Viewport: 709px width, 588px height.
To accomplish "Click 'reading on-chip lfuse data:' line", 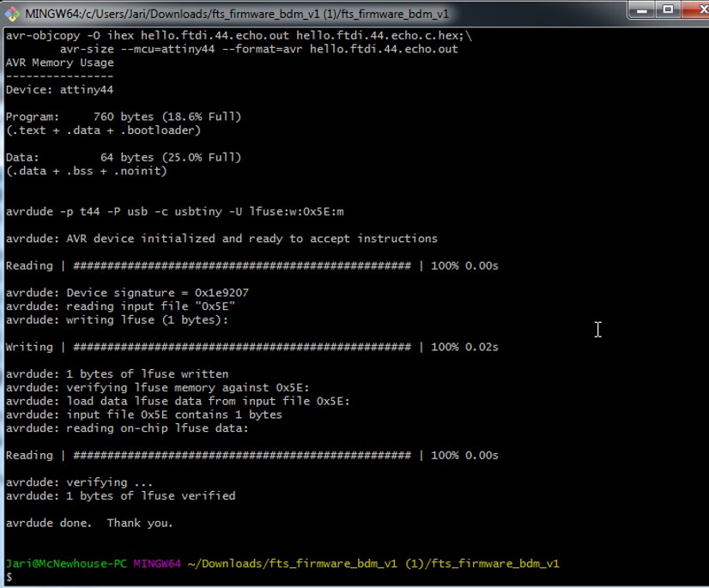I will pos(127,428).
